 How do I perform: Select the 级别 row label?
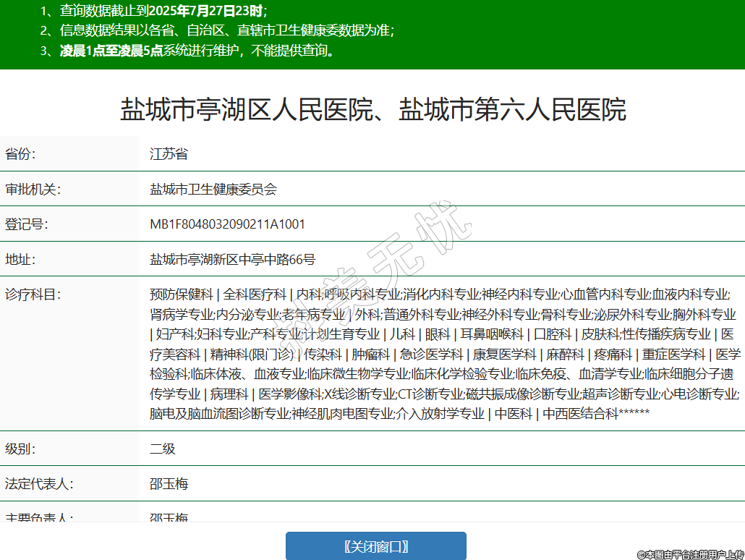(20, 449)
